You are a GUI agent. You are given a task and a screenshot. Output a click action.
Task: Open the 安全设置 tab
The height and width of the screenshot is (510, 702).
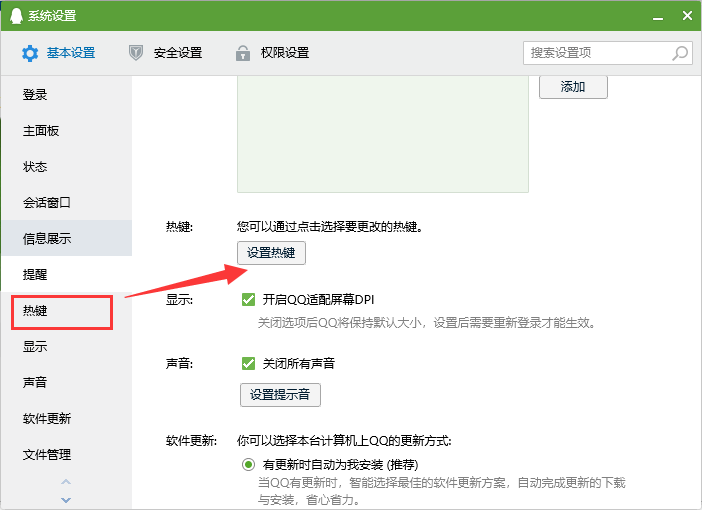point(177,53)
